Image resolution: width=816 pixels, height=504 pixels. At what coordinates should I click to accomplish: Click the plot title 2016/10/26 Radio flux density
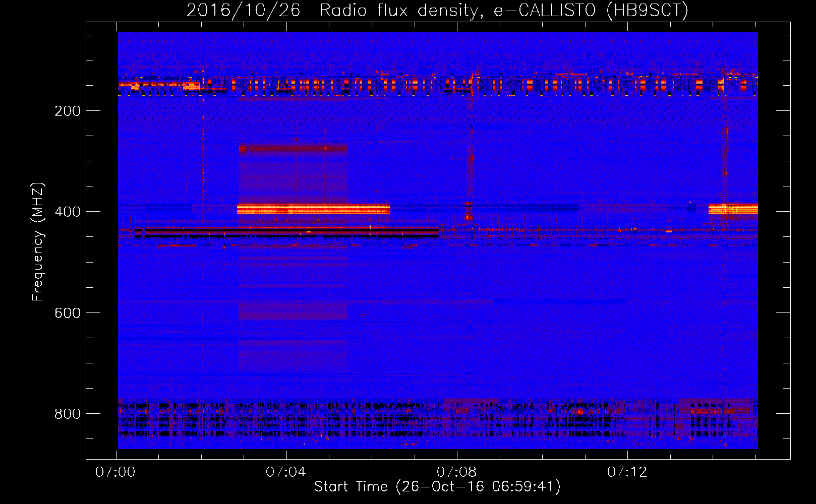(437, 10)
